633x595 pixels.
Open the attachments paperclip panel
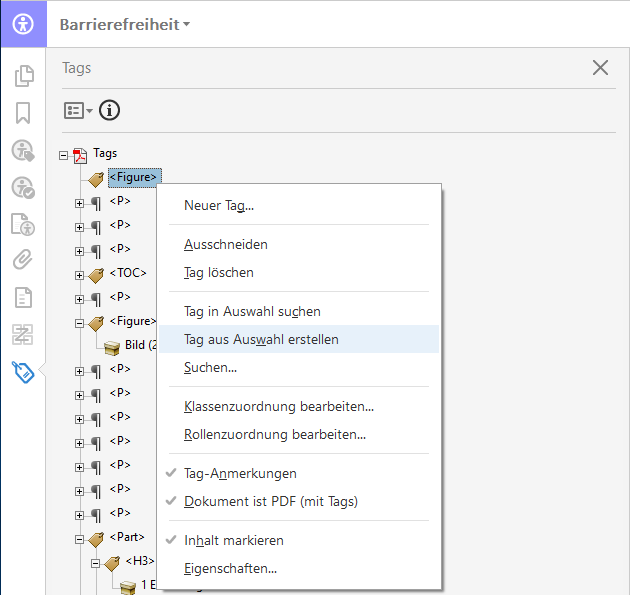[x=23, y=260]
